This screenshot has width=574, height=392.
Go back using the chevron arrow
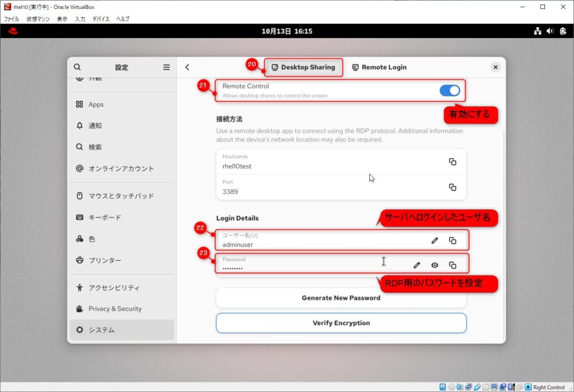click(x=187, y=67)
